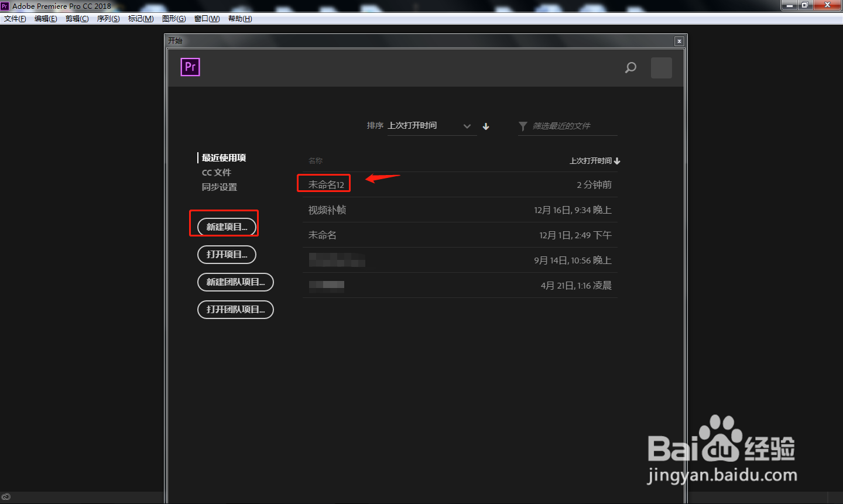Open the blurred project from 4月 21日
843x504 pixels.
pyautogui.click(x=460, y=285)
